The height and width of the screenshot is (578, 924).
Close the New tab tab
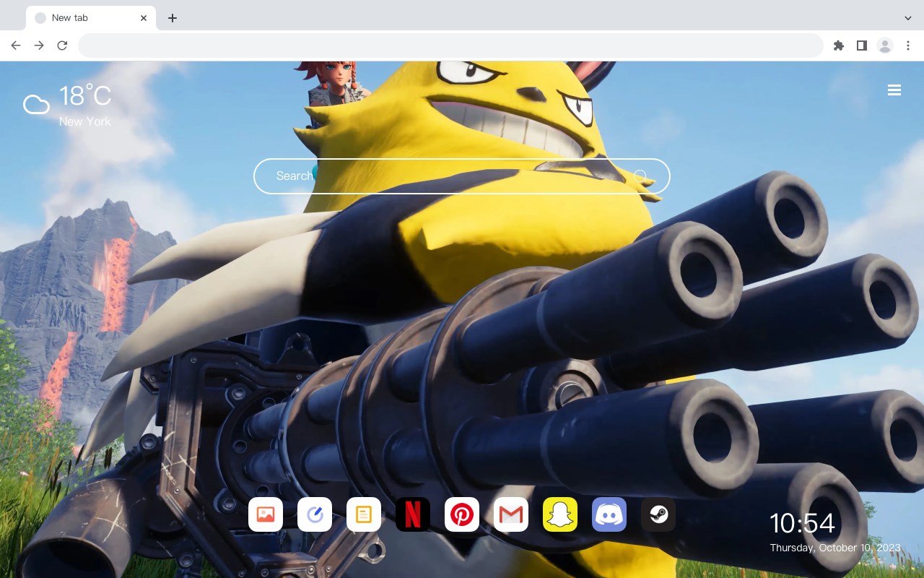coord(144,18)
